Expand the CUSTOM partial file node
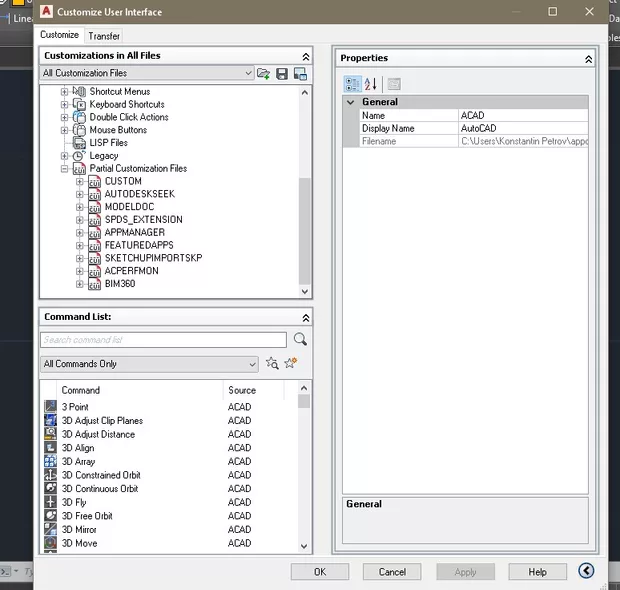The height and width of the screenshot is (590, 620). tap(80, 181)
